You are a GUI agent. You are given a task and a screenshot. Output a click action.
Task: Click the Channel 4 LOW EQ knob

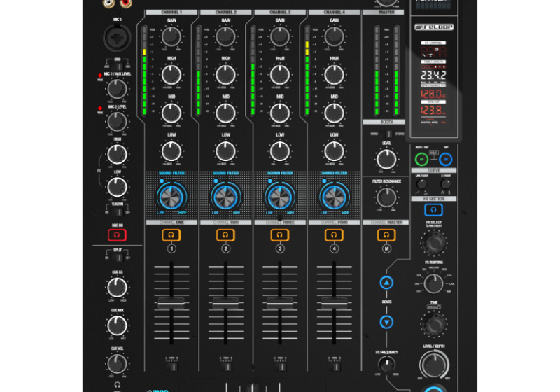coord(335,151)
